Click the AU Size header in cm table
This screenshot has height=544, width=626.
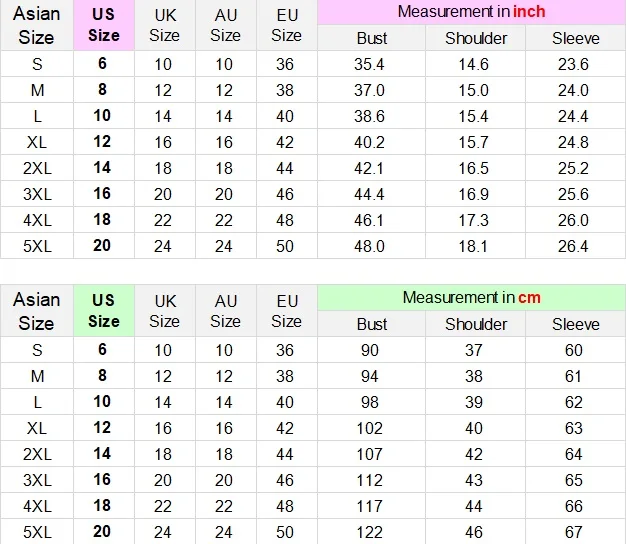226,311
